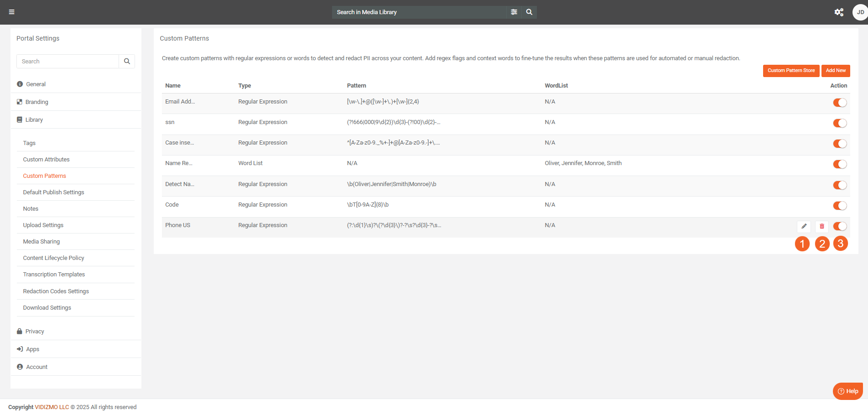The image size is (868, 415).
Task: Open Redaction Codes Settings menu item
Action: click(x=56, y=291)
